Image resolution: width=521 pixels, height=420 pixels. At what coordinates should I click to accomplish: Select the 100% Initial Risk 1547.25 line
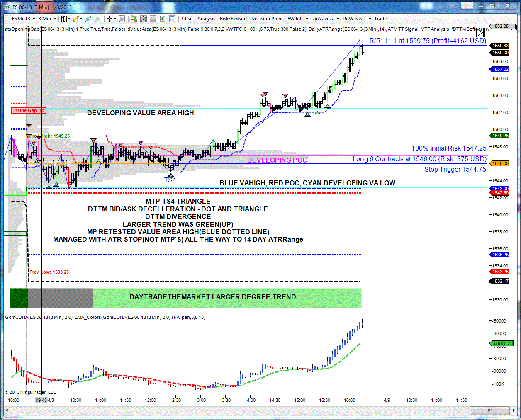[449, 148]
